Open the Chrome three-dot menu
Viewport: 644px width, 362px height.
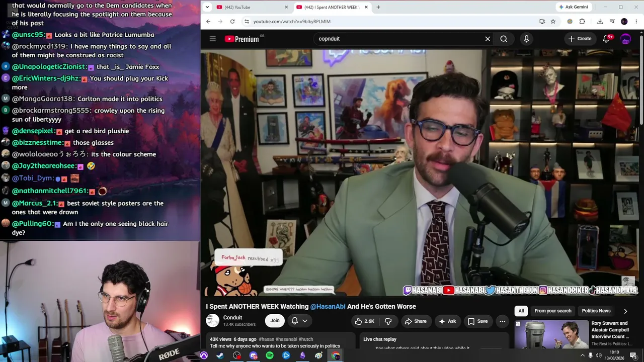click(x=636, y=21)
